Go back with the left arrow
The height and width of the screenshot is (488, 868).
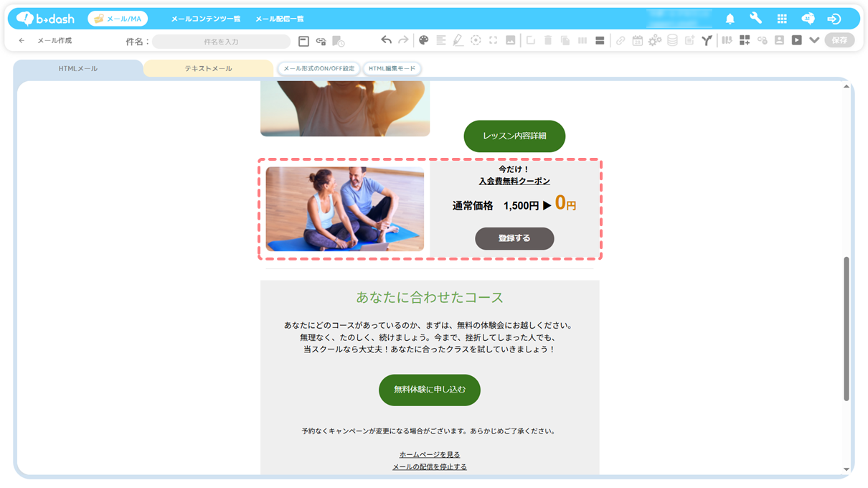(x=22, y=41)
